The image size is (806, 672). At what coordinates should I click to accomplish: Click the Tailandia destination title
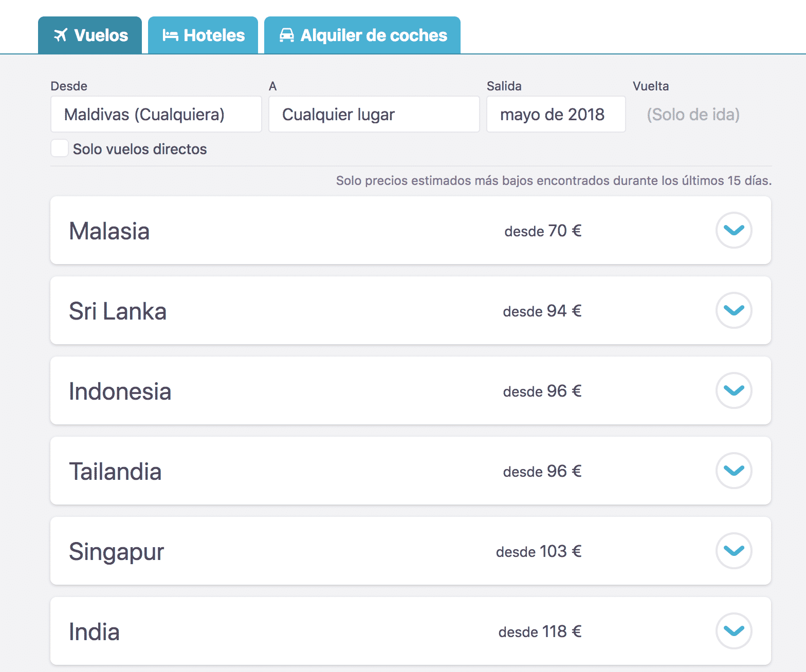[x=115, y=471]
